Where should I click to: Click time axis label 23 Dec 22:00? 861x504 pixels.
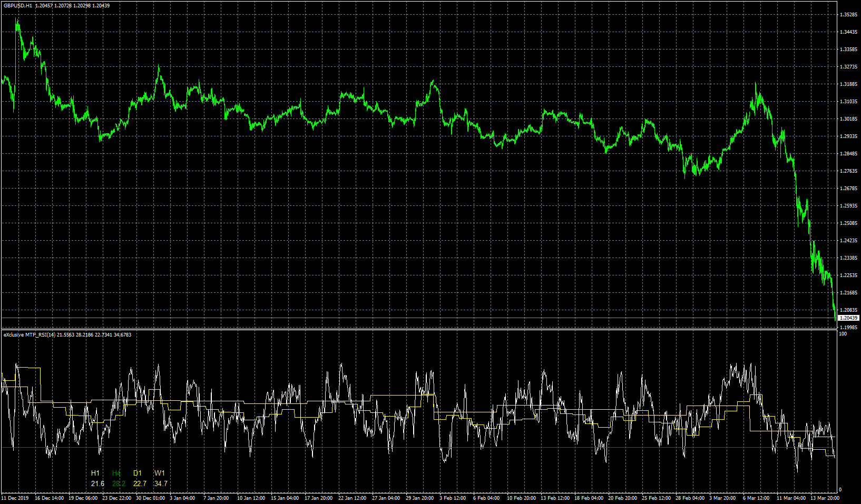[x=116, y=498]
